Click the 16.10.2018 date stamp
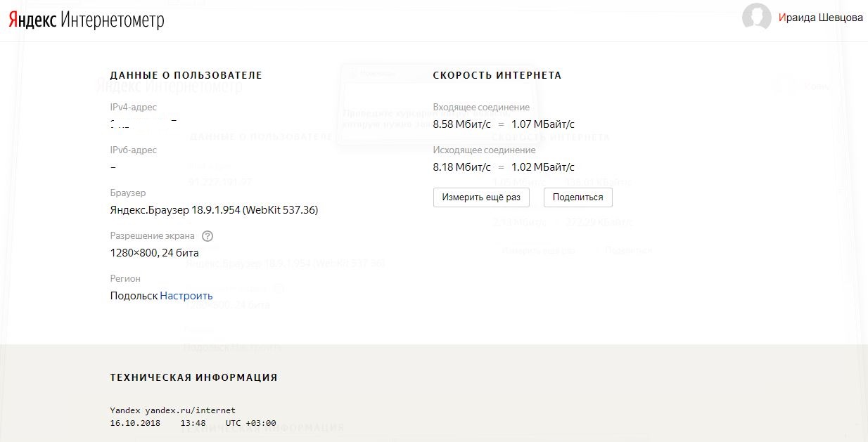The image size is (868, 442). coord(135,423)
